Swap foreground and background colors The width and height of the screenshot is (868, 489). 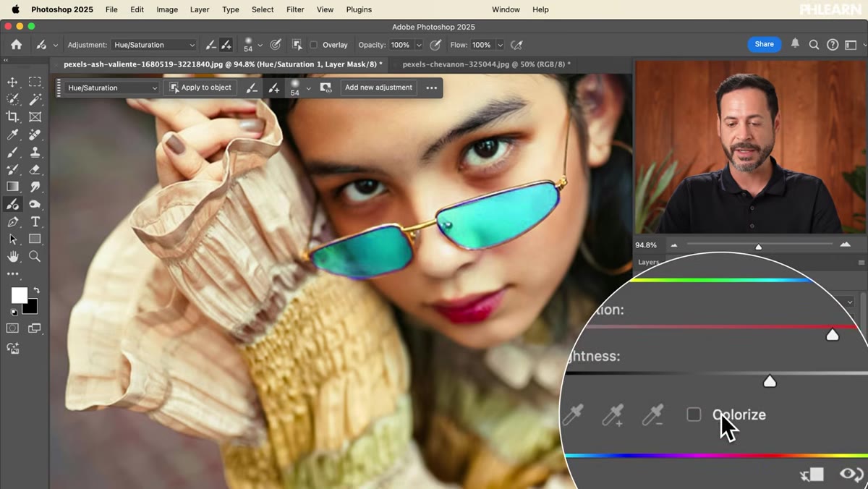[x=36, y=290]
